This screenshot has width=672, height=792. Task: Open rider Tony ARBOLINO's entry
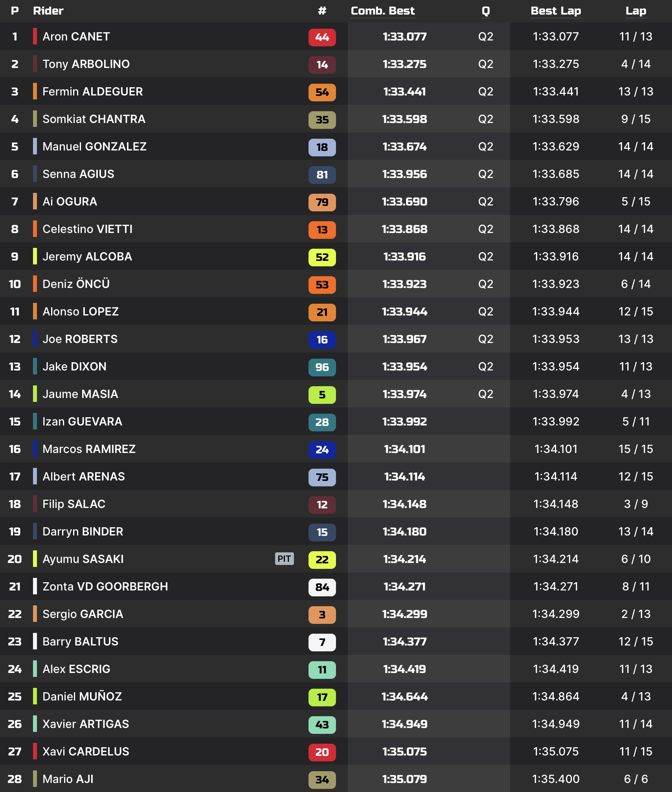click(86, 64)
